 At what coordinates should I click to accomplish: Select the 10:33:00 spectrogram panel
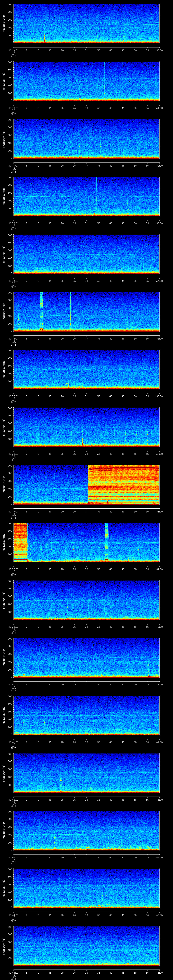[x=86, y=253]
